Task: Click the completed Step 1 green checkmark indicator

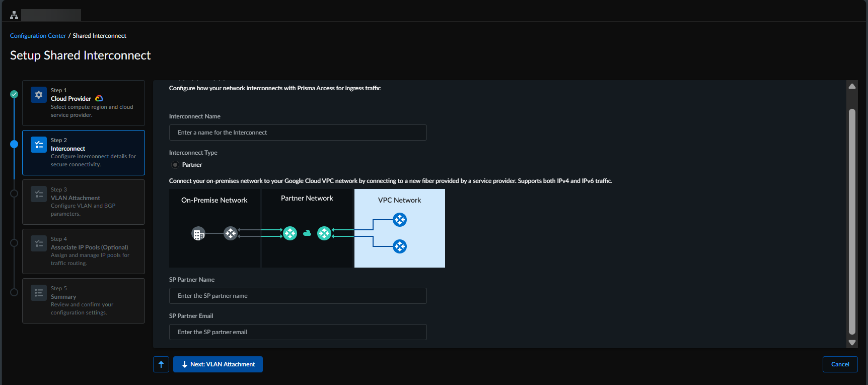Action: pyautogui.click(x=14, y=94)
